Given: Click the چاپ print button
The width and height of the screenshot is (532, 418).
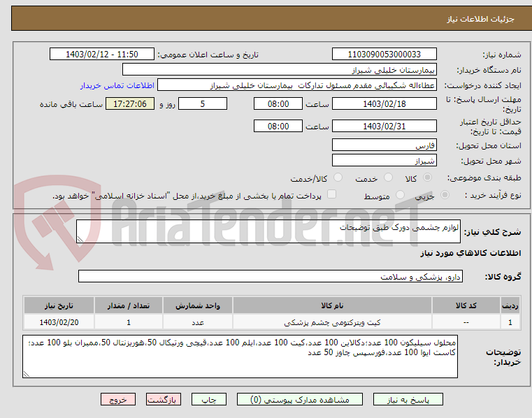Looking at the screenshot, I should tap(208, 399).
